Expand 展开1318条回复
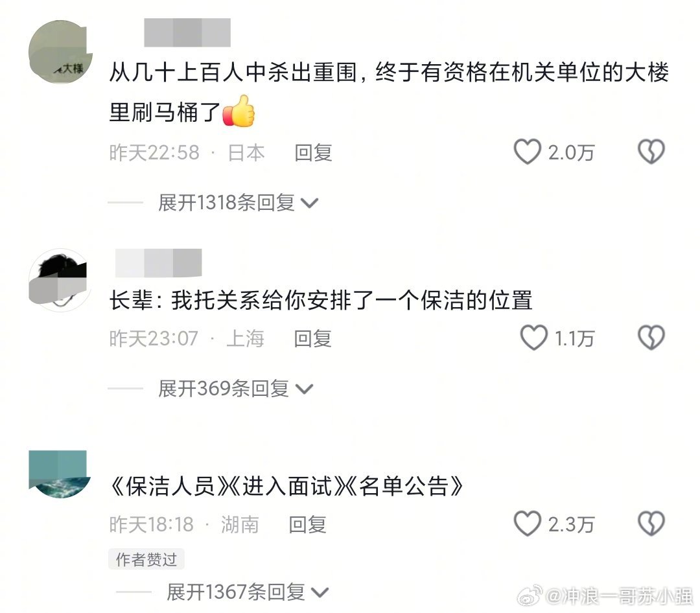Viewport: 700px width, 613px height. [237, 203]
